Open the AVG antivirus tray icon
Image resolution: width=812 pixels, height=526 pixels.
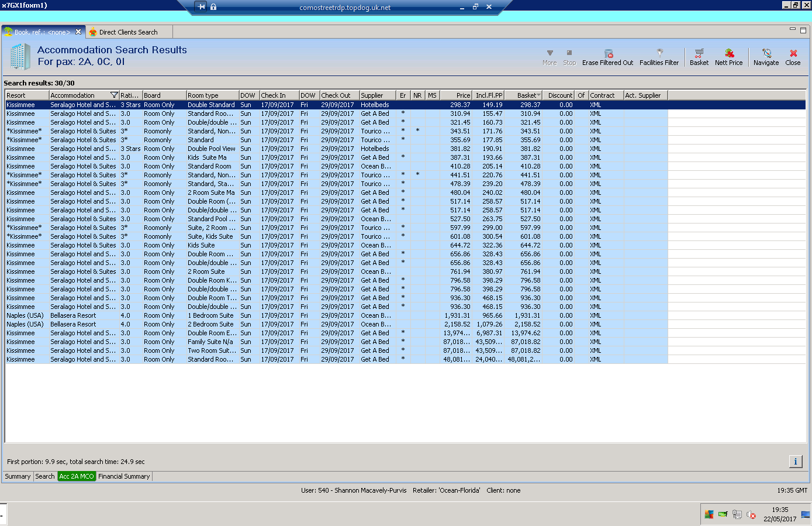tap(709, 515)
